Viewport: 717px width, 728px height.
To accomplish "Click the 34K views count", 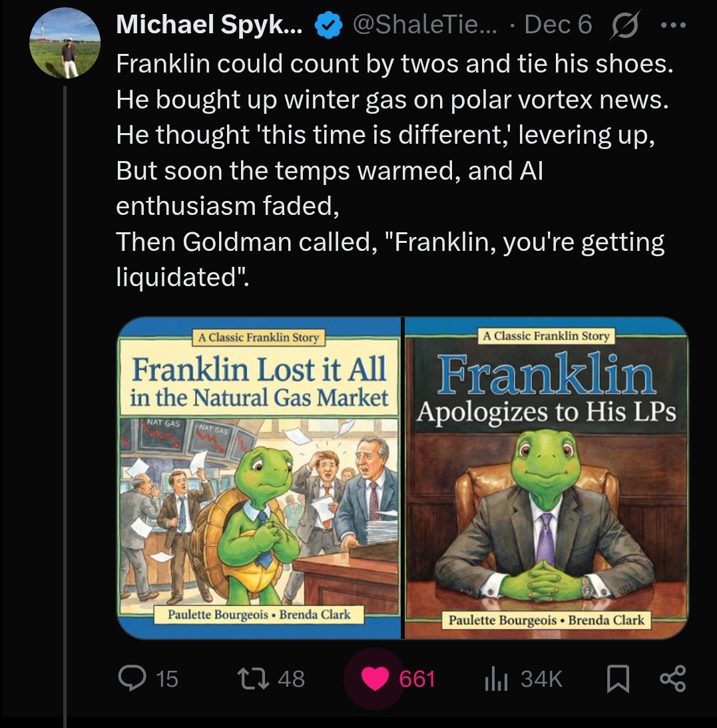I will [541, 679].
